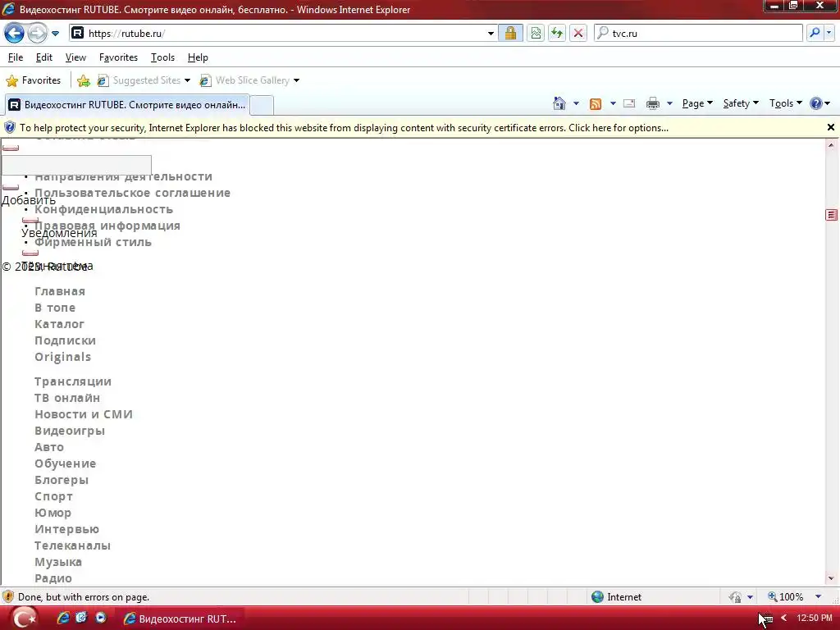The height and width of the screenshot is (630, 840).
Task: Open the Tools menu in menu bar
Action: (162, 57)
